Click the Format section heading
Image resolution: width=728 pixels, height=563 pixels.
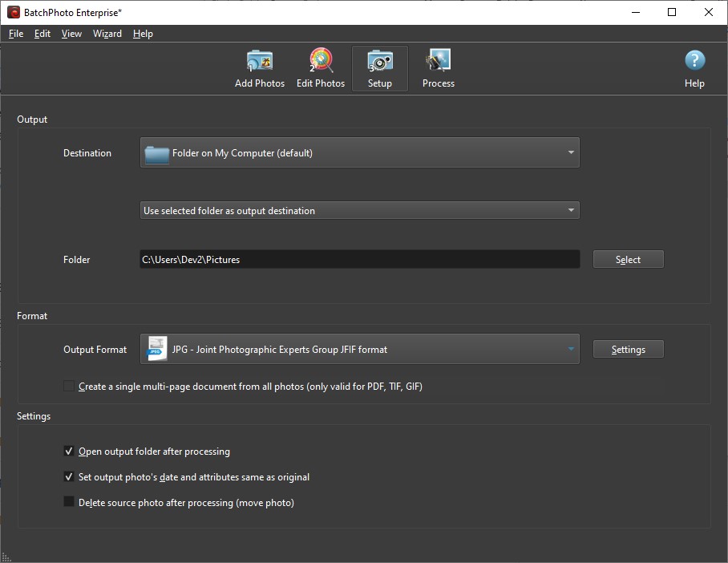pyautogui.click(x=32, y=316)
